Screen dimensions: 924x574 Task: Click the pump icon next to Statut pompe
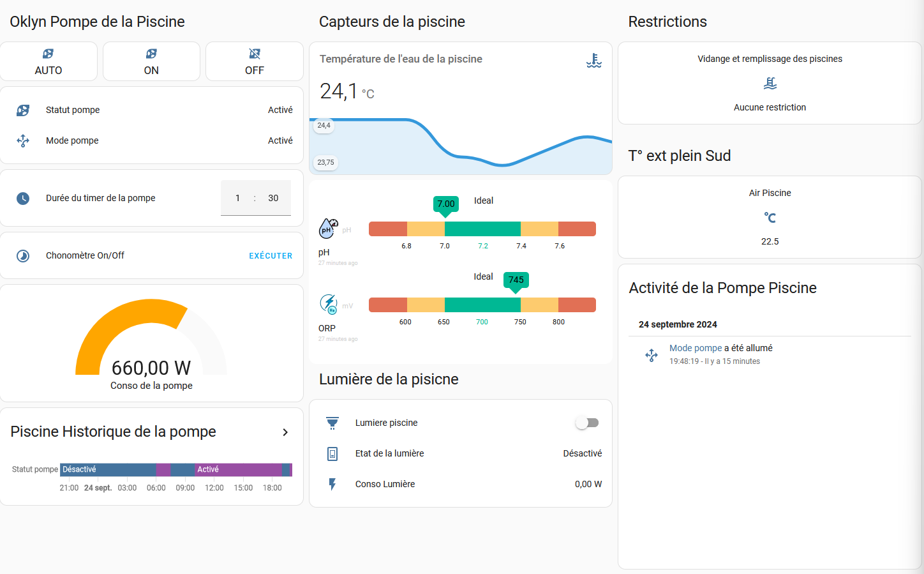tap(23, 110)
